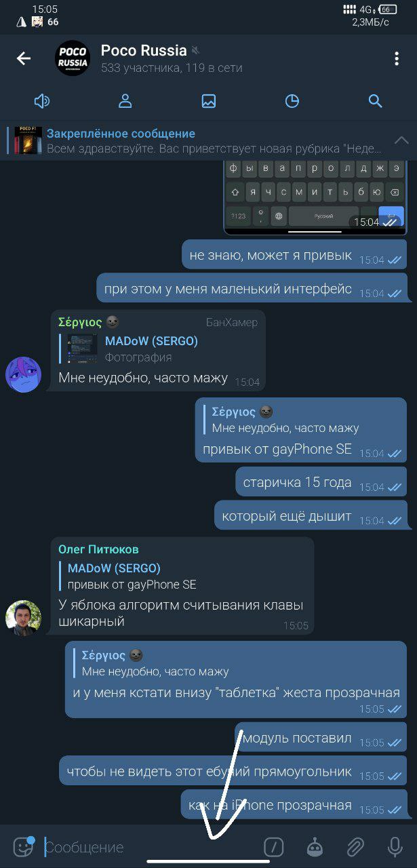417x868 pixels.
Task: Focus the "Сообщение" message input field
Action: [149, 847]
